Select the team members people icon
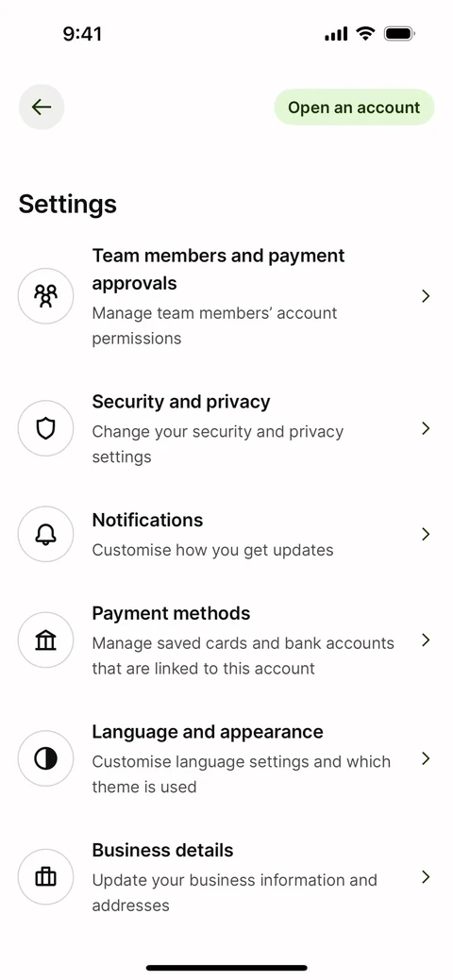453x980 pixels. (x=45, y=295)
